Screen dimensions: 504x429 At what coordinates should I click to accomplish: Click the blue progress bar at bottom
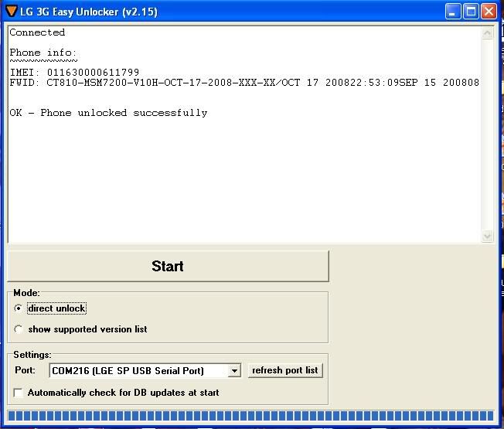[x=250, y=416]
